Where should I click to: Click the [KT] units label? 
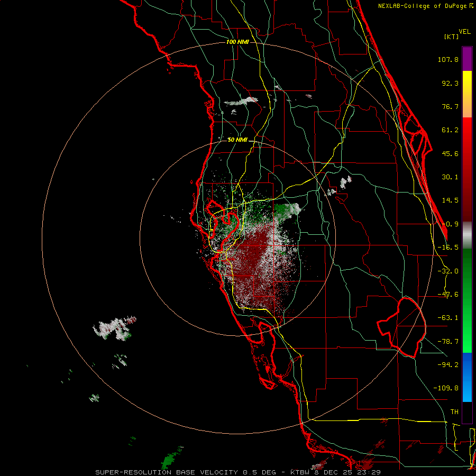coord(452,36)
